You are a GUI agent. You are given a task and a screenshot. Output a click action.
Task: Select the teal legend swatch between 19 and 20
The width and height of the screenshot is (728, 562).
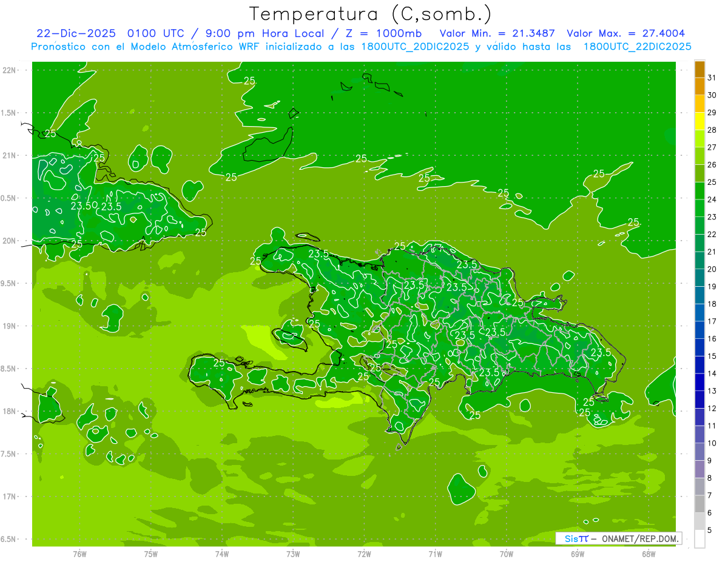(699, 278)
